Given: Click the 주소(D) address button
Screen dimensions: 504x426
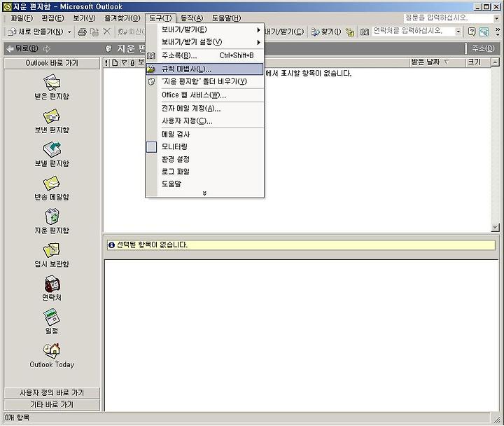Looking at the screenshot, I should 483,48.
